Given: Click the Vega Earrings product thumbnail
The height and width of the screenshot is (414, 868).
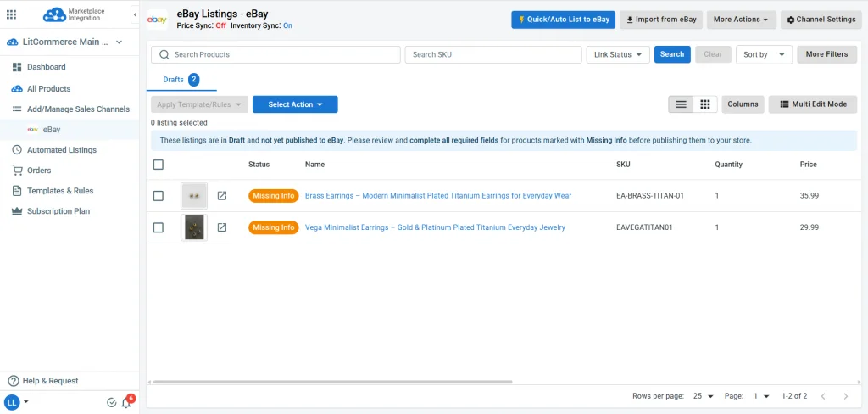Looking at the screenshot, I should pos(194,227).
